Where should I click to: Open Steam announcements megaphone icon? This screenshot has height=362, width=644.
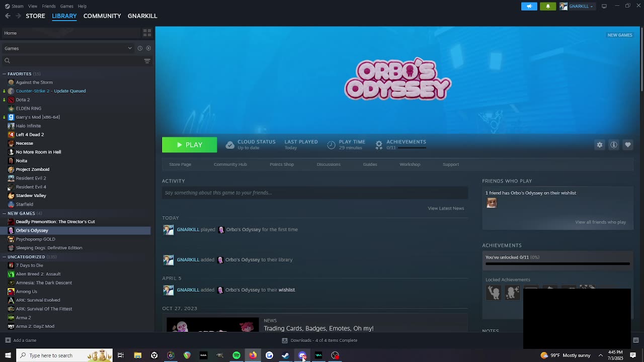(x=529, y=6)
